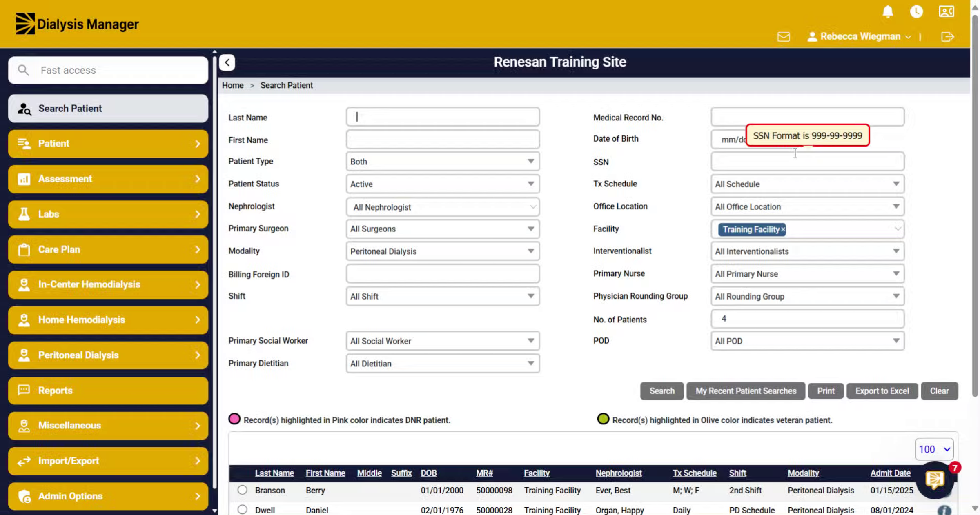Remove Training Facility tag with x
980x515 pixels.
pos(783,229)
